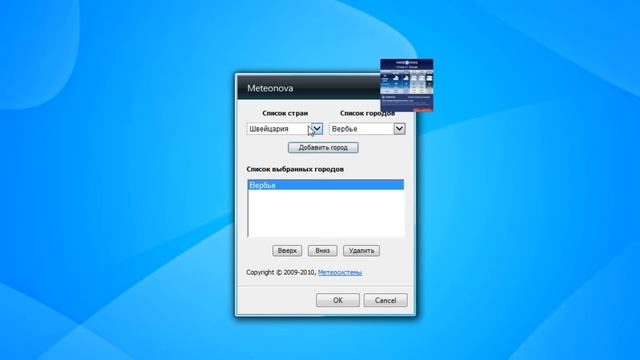Click the Вверх button
The height and width of the screenshot is (360, 640).
coord(287,251)
